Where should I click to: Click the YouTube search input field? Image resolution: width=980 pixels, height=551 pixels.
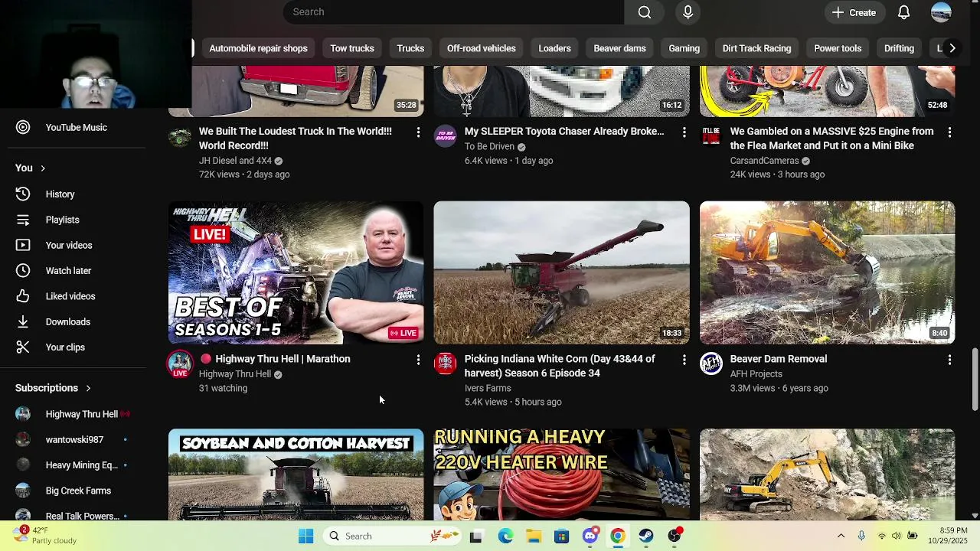point(453,12)
